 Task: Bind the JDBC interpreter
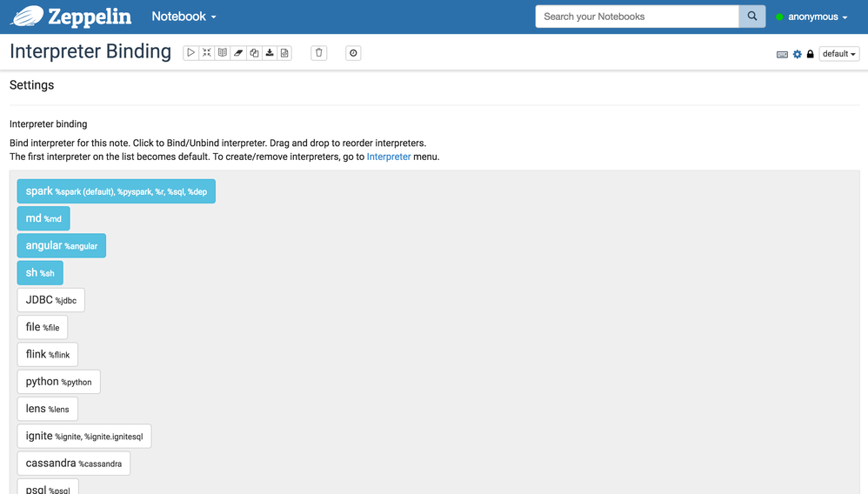[51, 300]
